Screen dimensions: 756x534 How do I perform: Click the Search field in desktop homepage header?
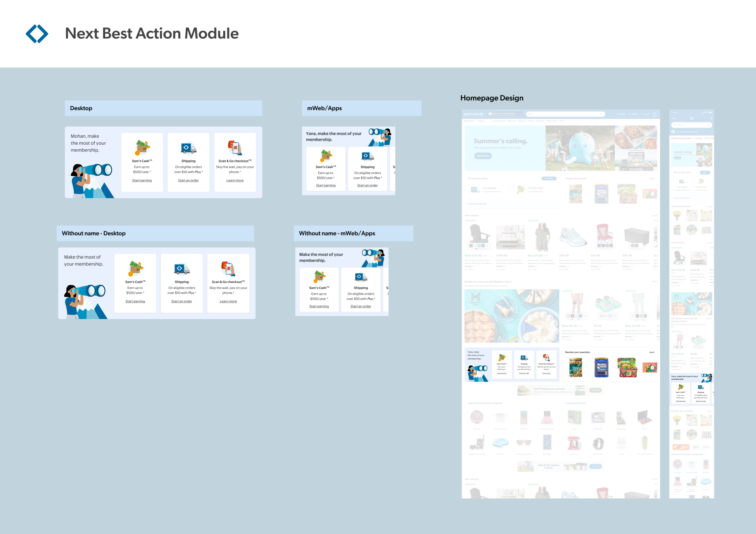pyautogui.click(x=560, y=114)
